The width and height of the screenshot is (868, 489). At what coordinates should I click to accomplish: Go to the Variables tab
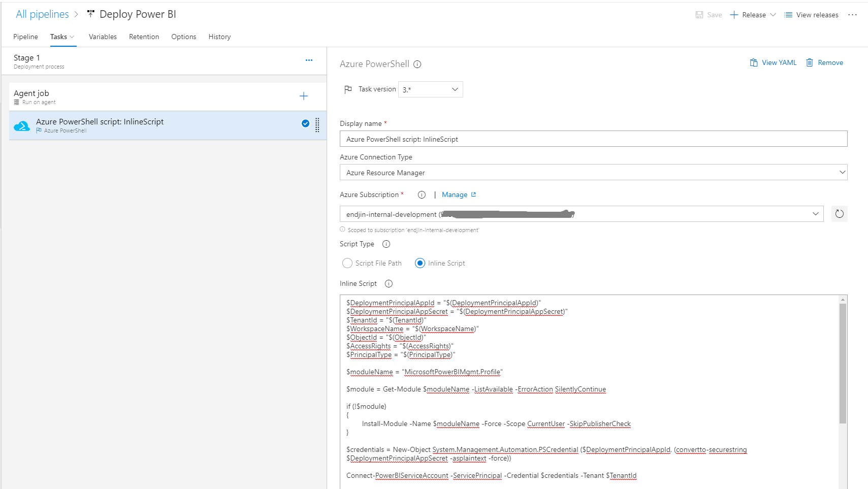103,37
